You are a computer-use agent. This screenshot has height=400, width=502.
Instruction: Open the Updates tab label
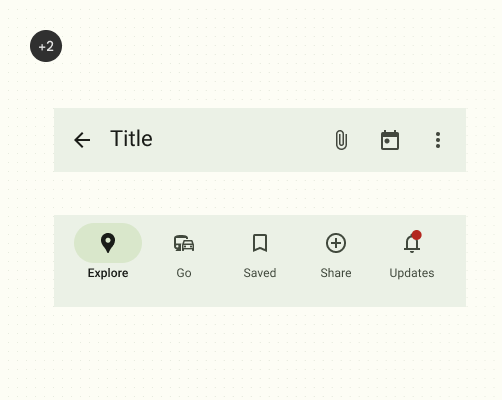pyautogui.click(x=412, y=273)
